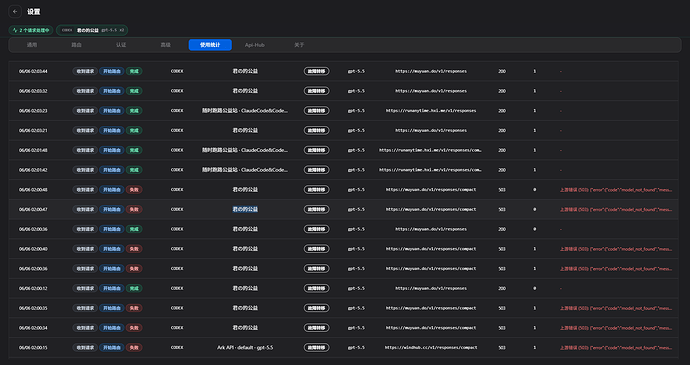Image resolution: width=690 pixels, height=365 pixels.
Task: Click timestamp 06/06 02:00:40
Action: tap(33, 249)
